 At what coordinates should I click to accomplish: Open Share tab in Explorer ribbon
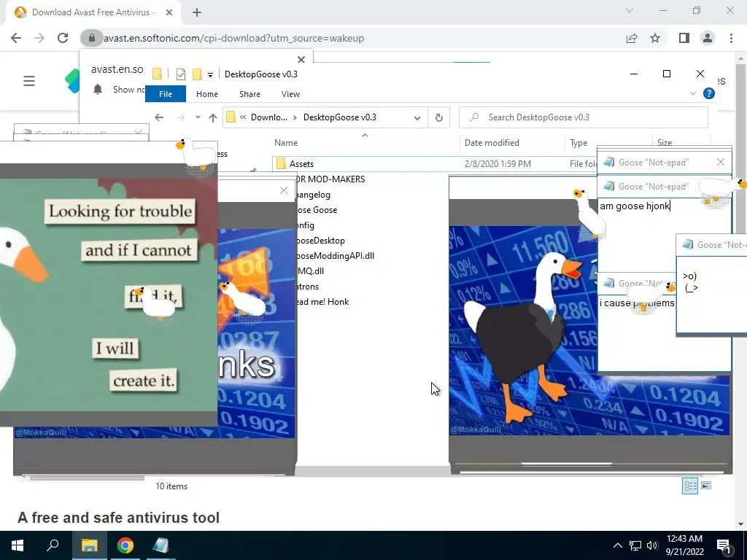pos(249,94)
